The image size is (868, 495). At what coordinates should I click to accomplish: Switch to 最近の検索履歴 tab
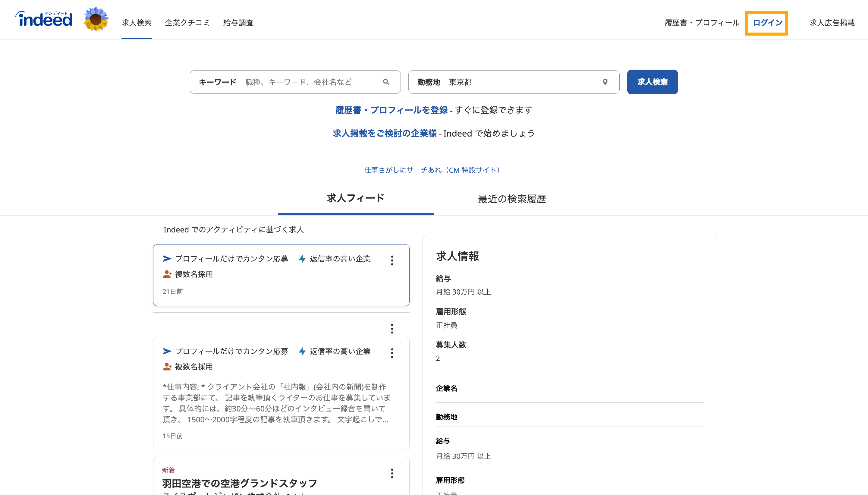click(x=511, y=199)
